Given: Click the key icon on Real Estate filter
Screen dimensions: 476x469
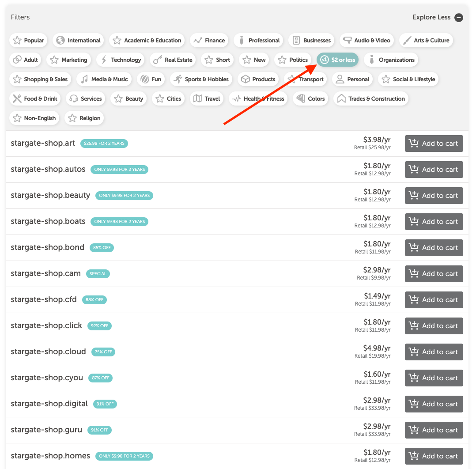Looking at the screenshot, I should click(158, 60).
